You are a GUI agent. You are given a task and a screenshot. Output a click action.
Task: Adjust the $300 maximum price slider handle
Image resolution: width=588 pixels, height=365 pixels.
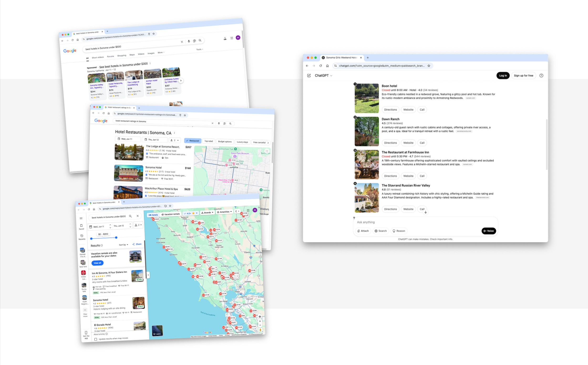point(116,238)
